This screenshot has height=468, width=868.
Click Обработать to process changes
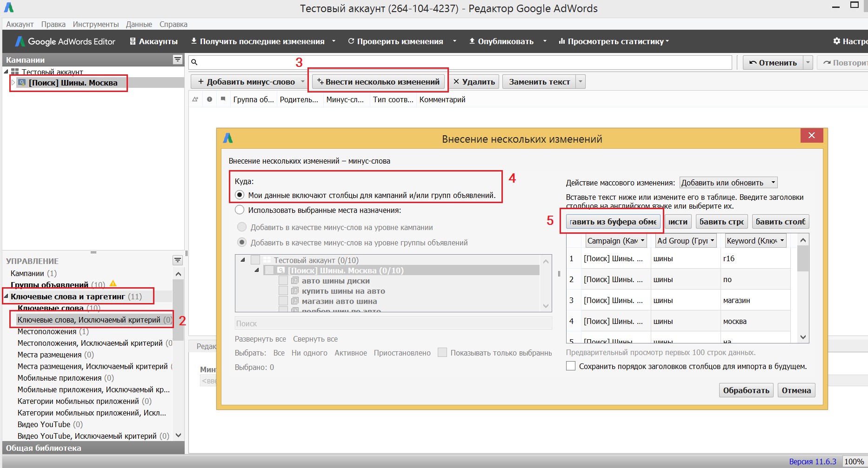point(746,390)
